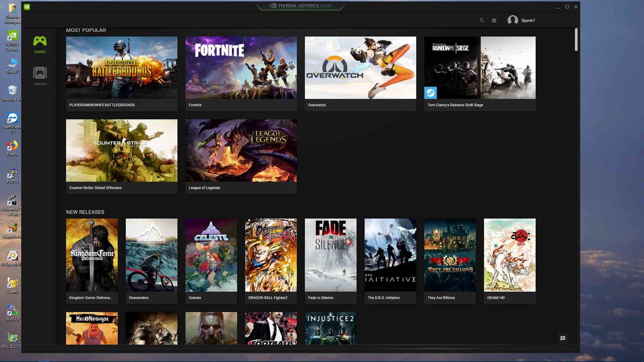Open Geany desktop shortcut

(13, 286)
